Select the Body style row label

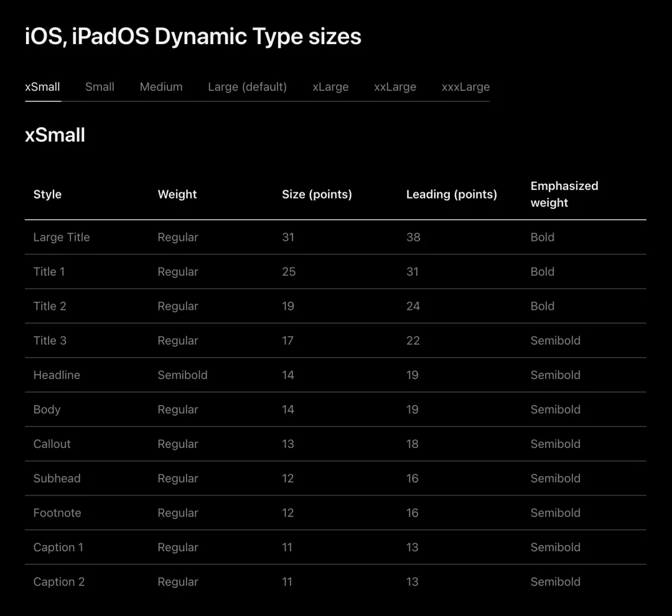[x=47, y=409]
